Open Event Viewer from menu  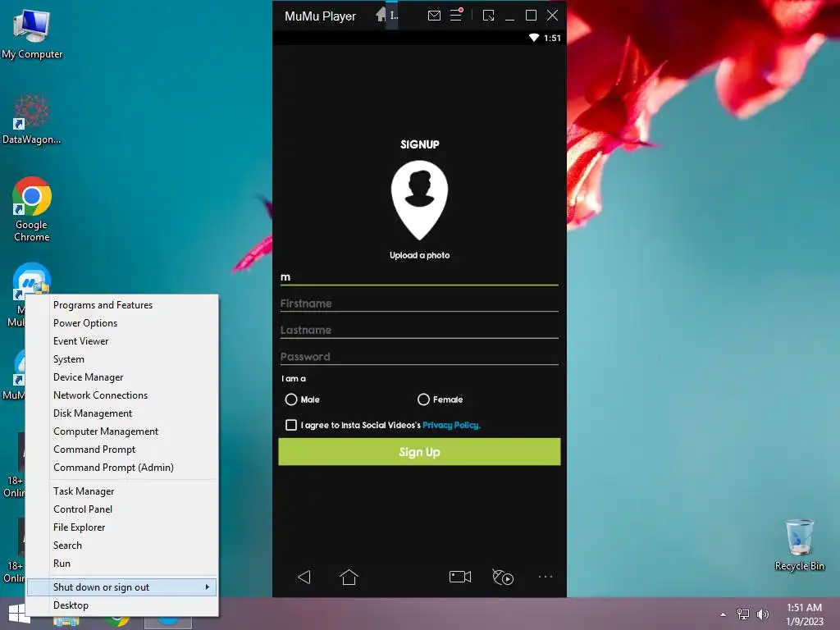click(x=122, y=341)
